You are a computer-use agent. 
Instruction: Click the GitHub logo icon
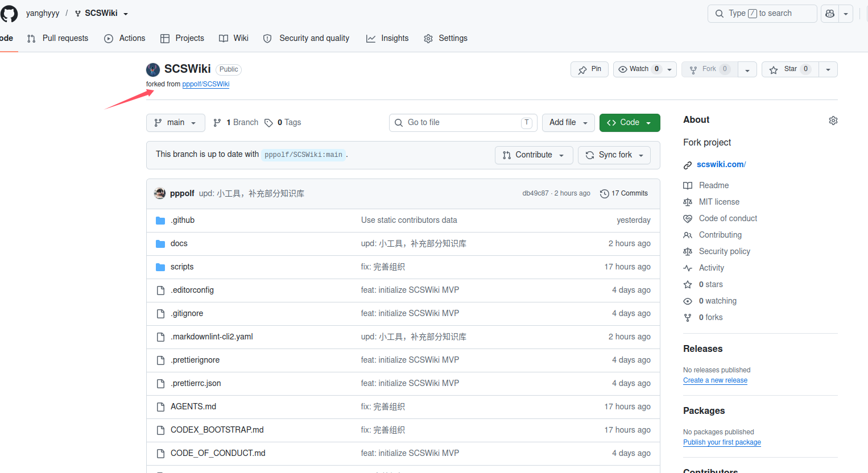click(x=9, y=13)
